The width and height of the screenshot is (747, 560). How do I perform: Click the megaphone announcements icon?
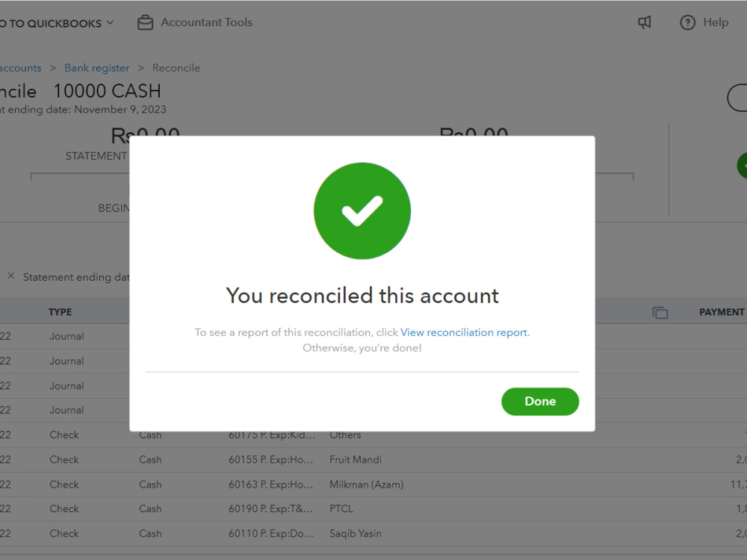(x=644, y=22)
